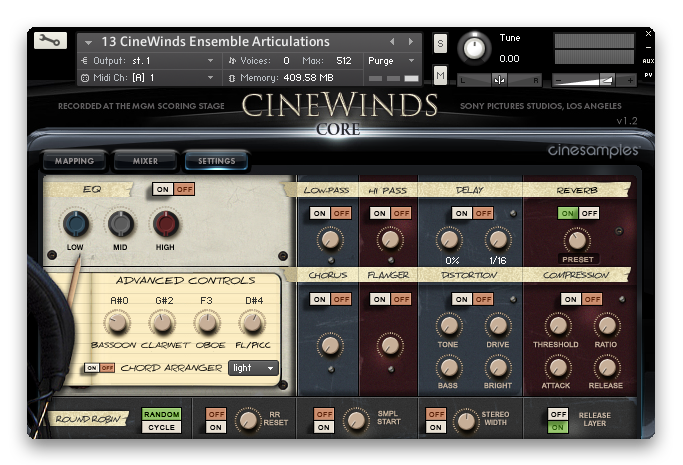Toggle the Chord Arranger ON/OFF switch
683x465 pixels.
click(x=100, y=368)
